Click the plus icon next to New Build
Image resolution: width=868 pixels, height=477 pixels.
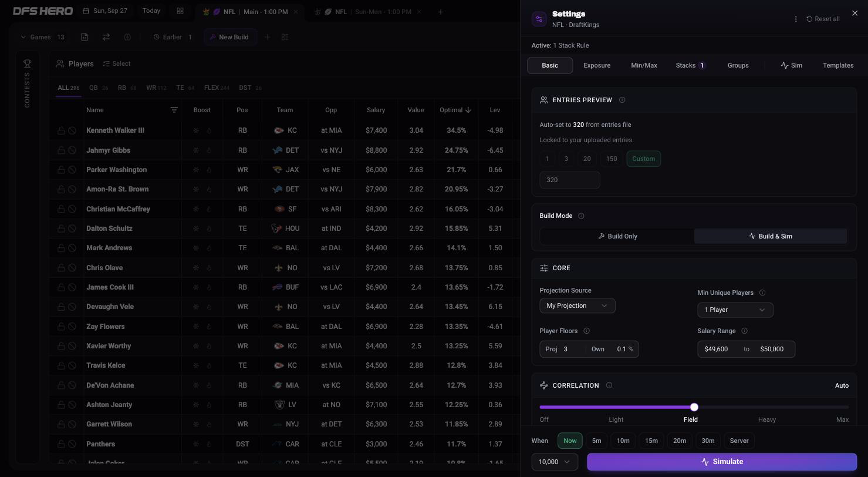(x=267, y=37)
